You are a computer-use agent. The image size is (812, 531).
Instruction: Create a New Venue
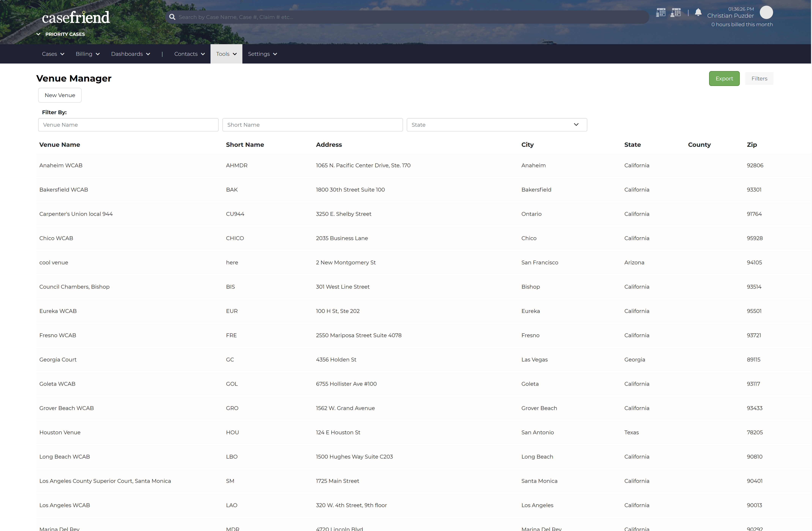click(x=60, y=95)
